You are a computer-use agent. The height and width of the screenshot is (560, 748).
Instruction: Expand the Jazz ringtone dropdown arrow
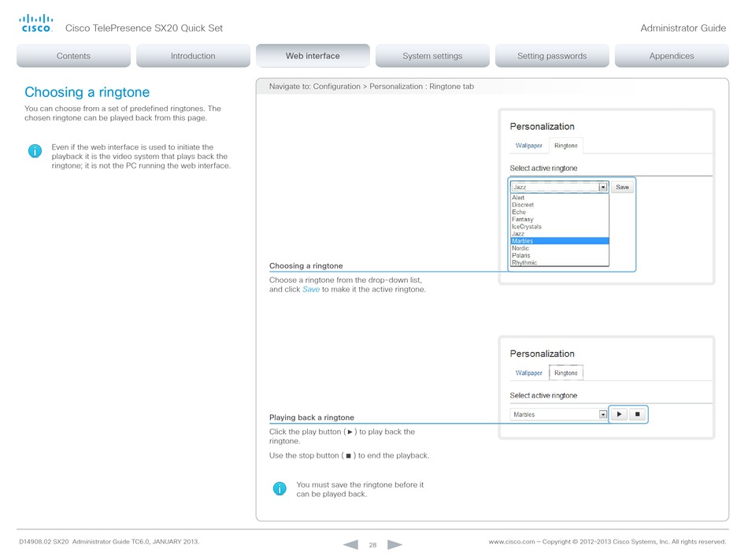(x=603, y=187)
